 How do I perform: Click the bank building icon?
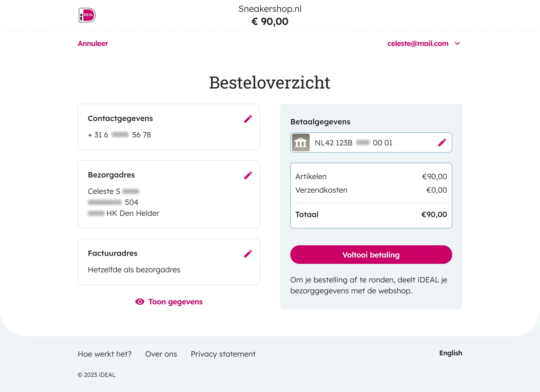(301, 142)
